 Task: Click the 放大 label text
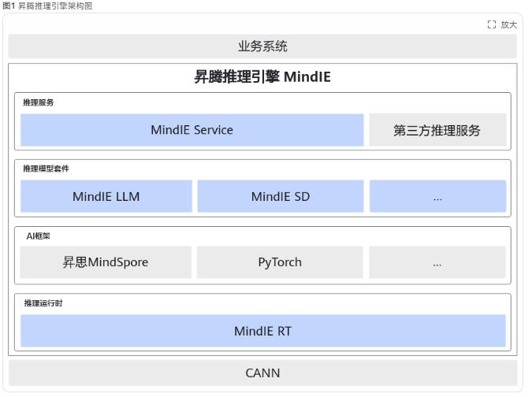pyautogui.click(x=508, y=24)
